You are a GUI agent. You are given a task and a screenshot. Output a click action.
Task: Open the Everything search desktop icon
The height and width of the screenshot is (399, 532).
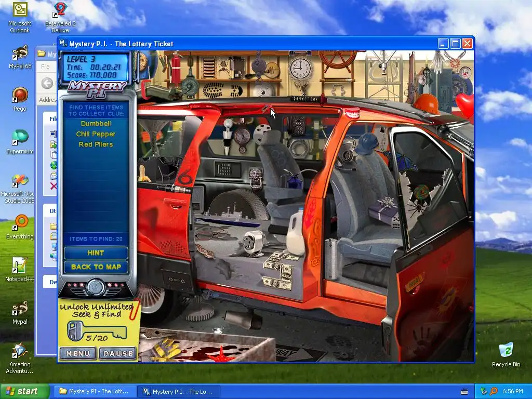pyautogui.click(x=20, y=227)
